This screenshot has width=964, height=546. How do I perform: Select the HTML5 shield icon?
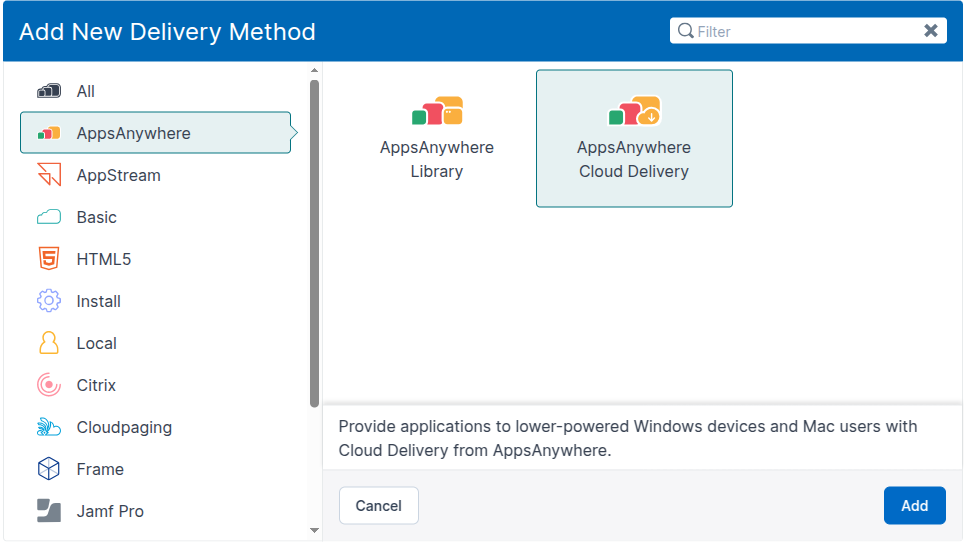click(49, 259)
